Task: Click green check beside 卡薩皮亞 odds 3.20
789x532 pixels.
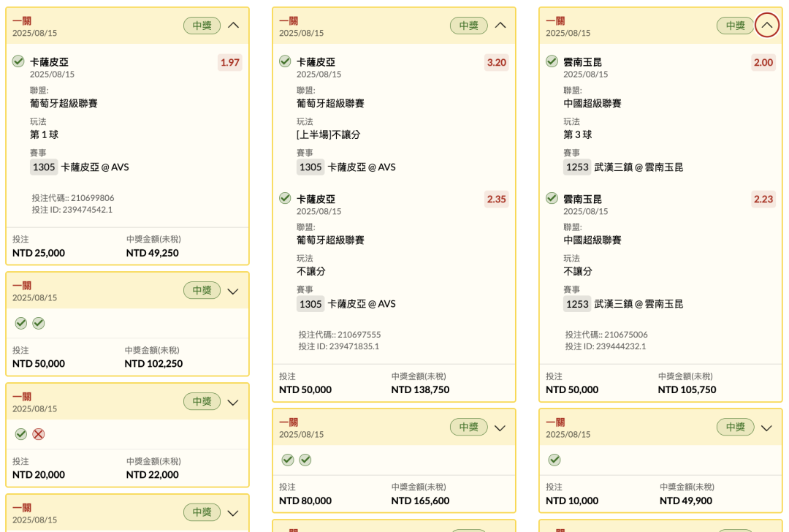Action: 285,61
